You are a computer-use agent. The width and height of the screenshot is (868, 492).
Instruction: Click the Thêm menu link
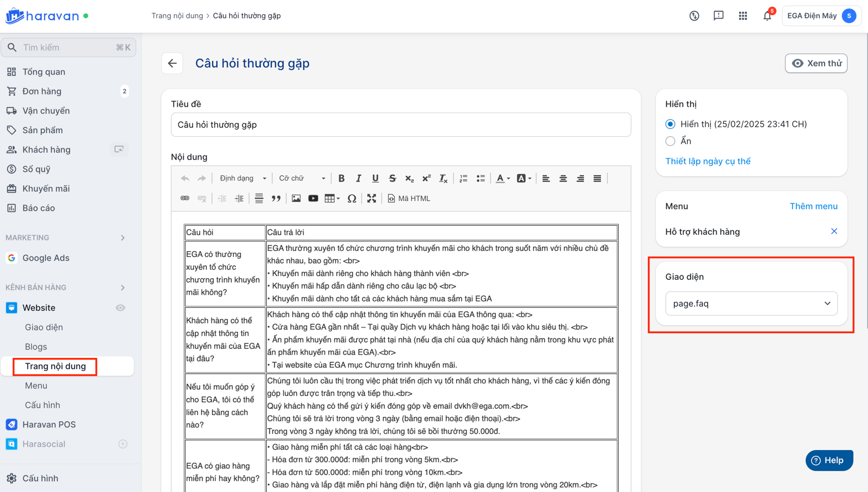813,206
